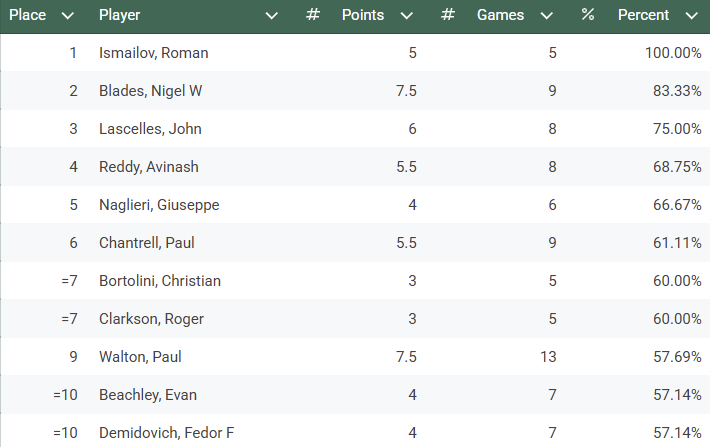Viewport: 710px width, 447px height.
Task: Click the Percent column header label
Action: tap(645, 16)
